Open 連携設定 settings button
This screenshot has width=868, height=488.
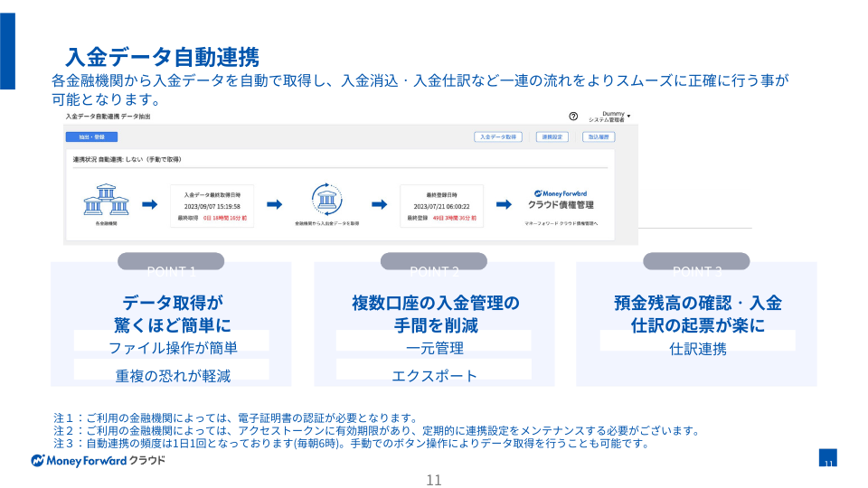point(551,137)
